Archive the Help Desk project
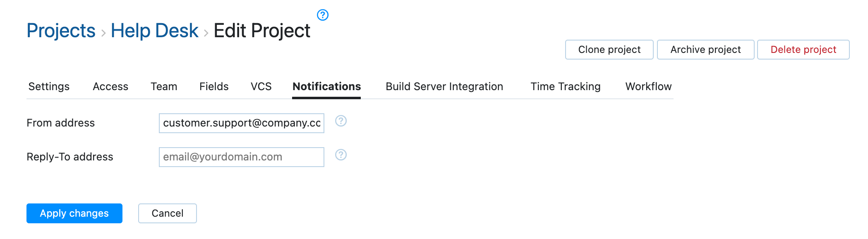Viewport: 868px width, 239px height. pos(705,49)
